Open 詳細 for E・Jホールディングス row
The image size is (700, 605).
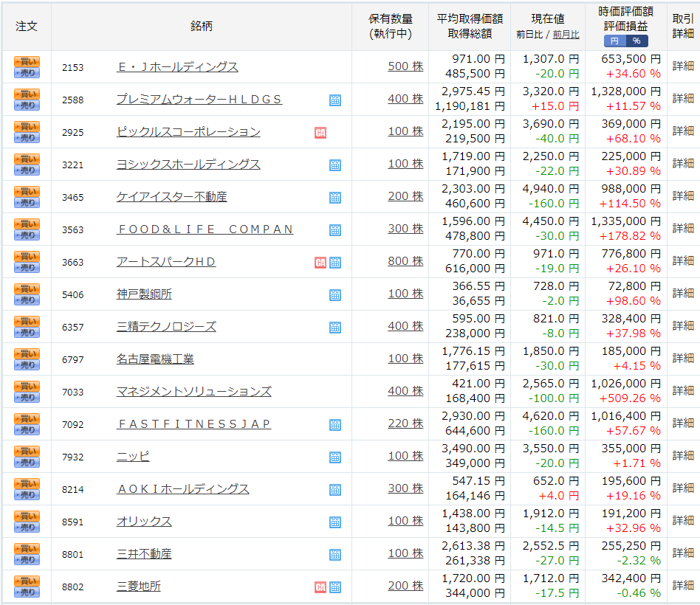point(683,66)
